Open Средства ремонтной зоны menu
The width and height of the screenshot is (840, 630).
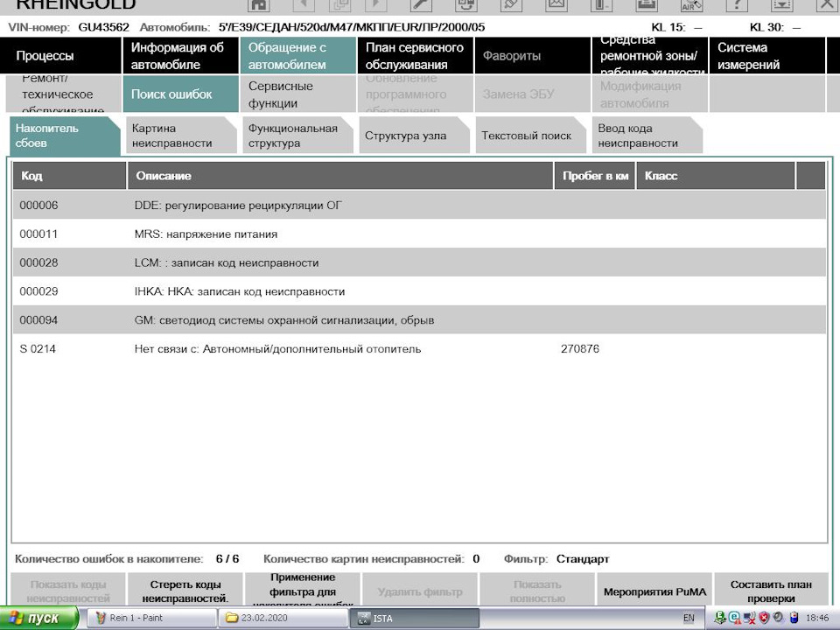coord(648,56)
